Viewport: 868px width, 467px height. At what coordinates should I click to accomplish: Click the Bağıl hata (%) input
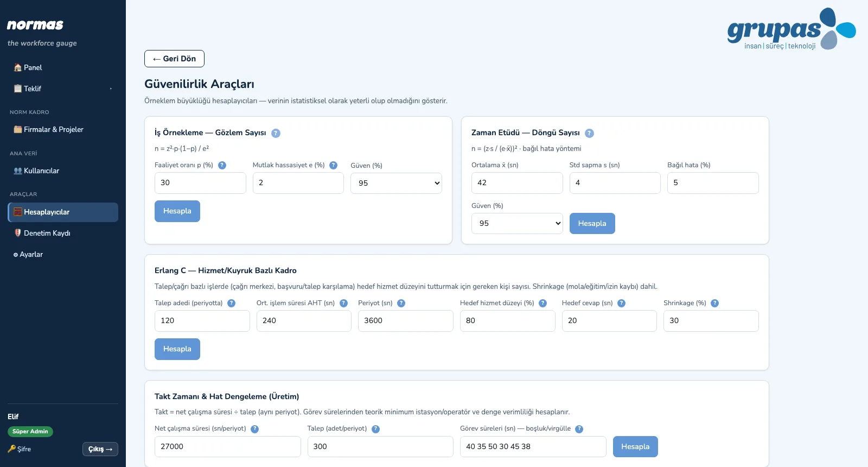point(713,183)
